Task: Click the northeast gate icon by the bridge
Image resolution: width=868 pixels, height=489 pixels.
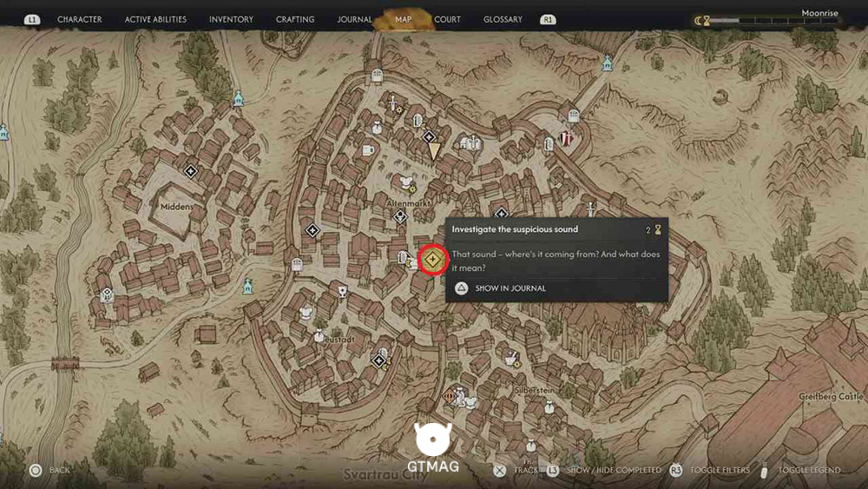Action: click(x=574, y=116)
